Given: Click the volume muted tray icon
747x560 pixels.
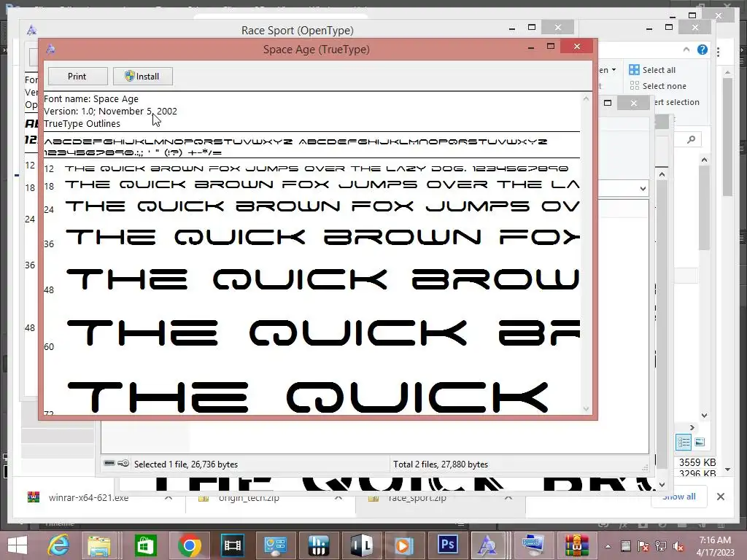Looking at the screenshot, I should tap(678, 546).
